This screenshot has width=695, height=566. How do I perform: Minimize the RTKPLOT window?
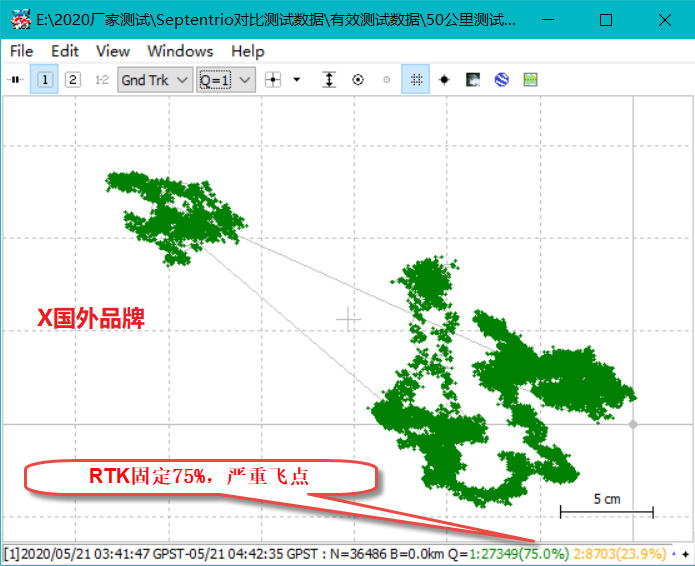pos(548,20)
